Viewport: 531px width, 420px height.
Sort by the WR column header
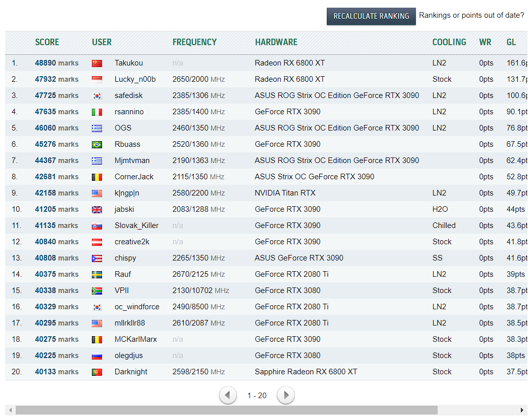(x=485, y=42)
